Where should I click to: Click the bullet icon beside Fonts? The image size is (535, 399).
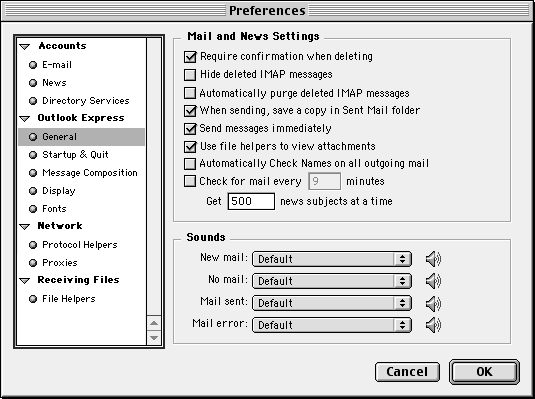tap(33, 209)
